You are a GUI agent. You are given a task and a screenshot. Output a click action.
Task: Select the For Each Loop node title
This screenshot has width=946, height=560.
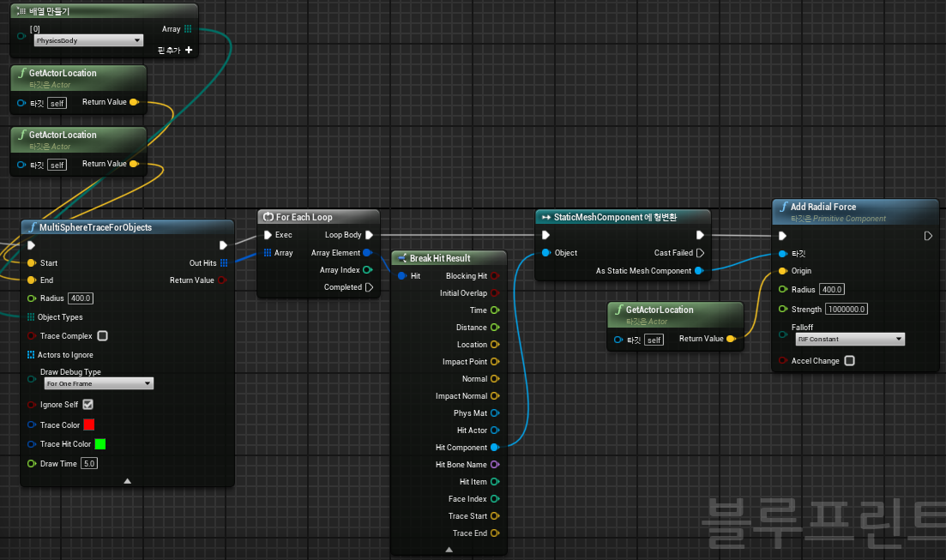coord(304,217)
